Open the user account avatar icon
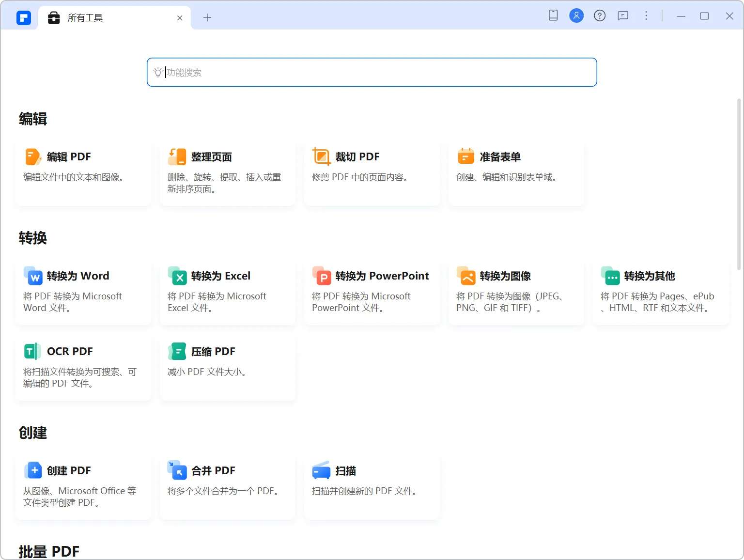The image size is (744, 560). [x=576, y=16]
